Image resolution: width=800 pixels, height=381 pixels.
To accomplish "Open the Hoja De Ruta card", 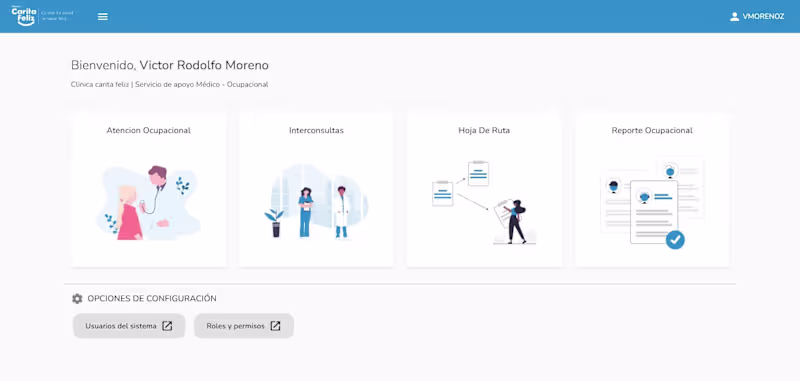I will [484, 190].
